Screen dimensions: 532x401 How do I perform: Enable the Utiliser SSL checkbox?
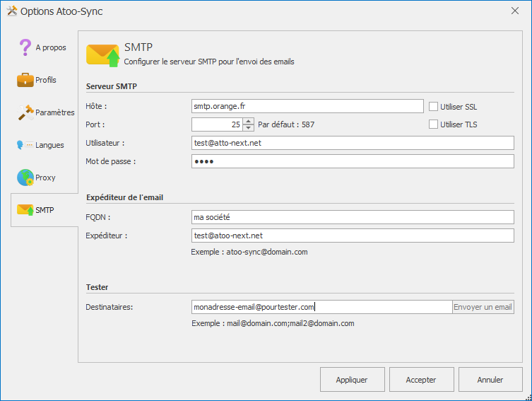[x=434, y=107]
